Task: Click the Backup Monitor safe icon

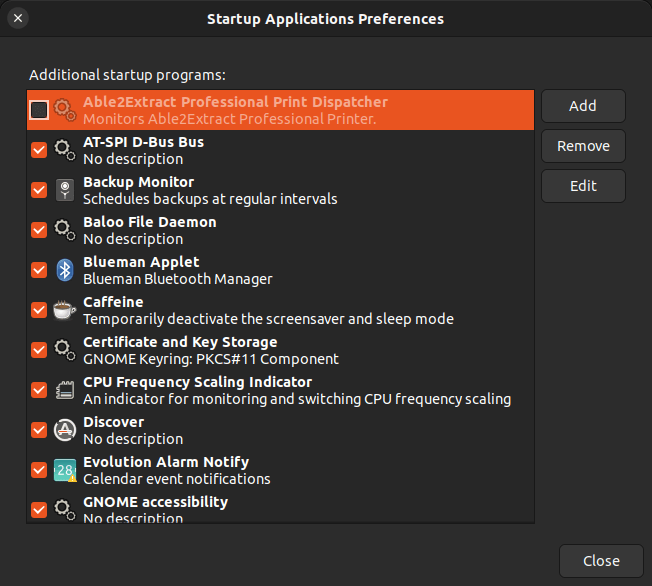Action: 65,190
